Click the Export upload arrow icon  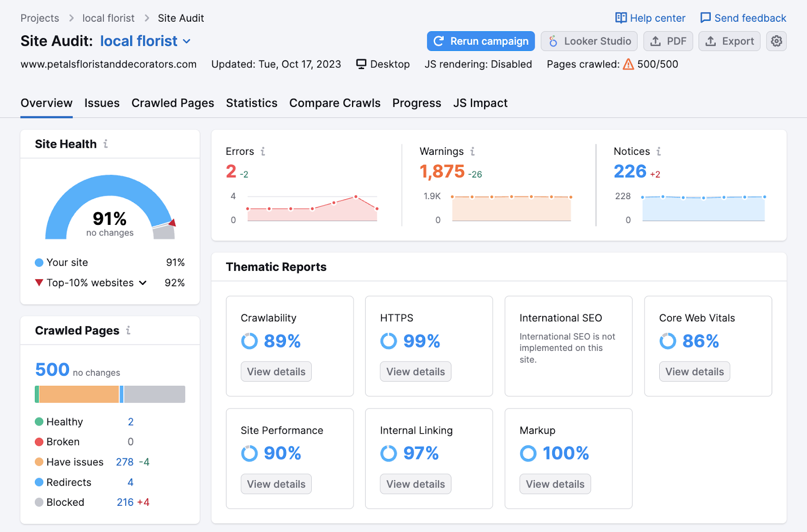(x=711, y=41)
